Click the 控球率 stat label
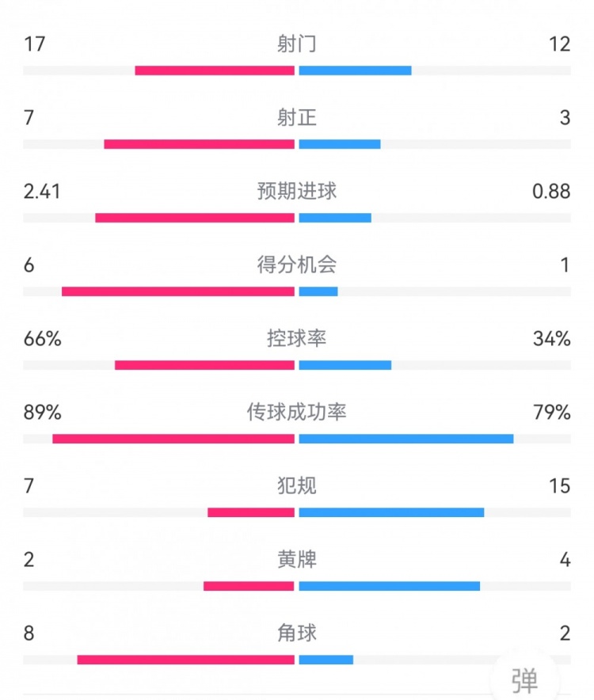This screenshot has width=594, height=700. click(x=297, y=339)
